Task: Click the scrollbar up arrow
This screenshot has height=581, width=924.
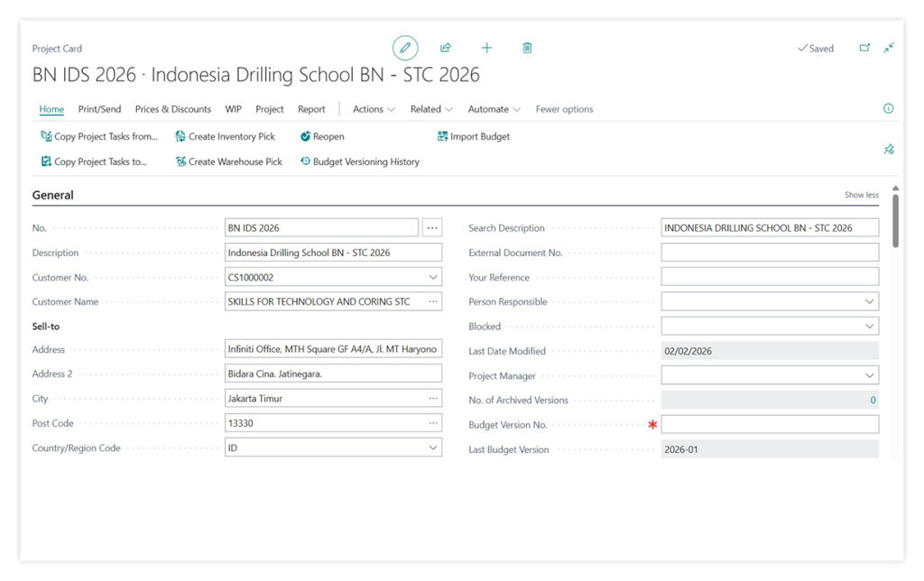Action: point(895,189)
